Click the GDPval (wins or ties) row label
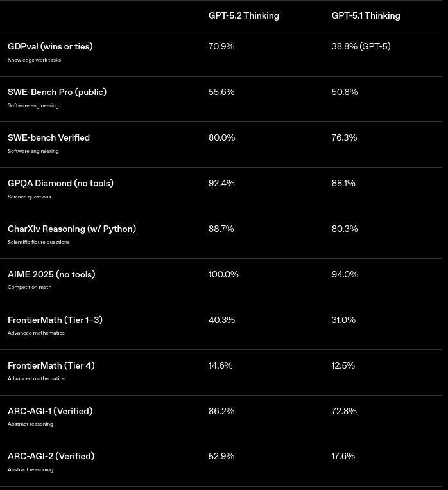This screenshot has height=490, width=448. click(50, 47)
